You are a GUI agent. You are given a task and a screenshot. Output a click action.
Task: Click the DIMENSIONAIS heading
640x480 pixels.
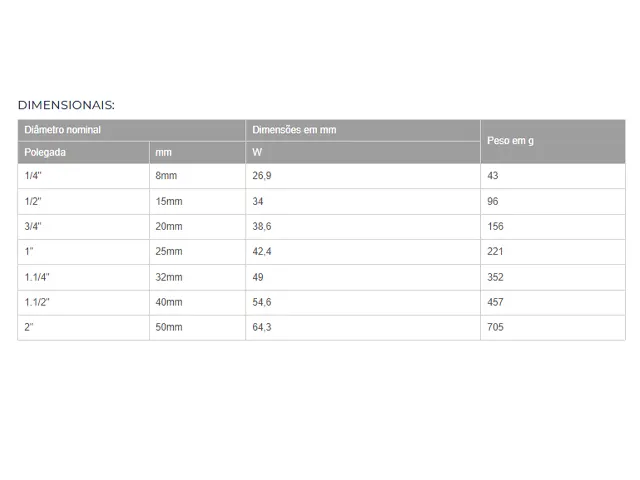tap(66, 105)
